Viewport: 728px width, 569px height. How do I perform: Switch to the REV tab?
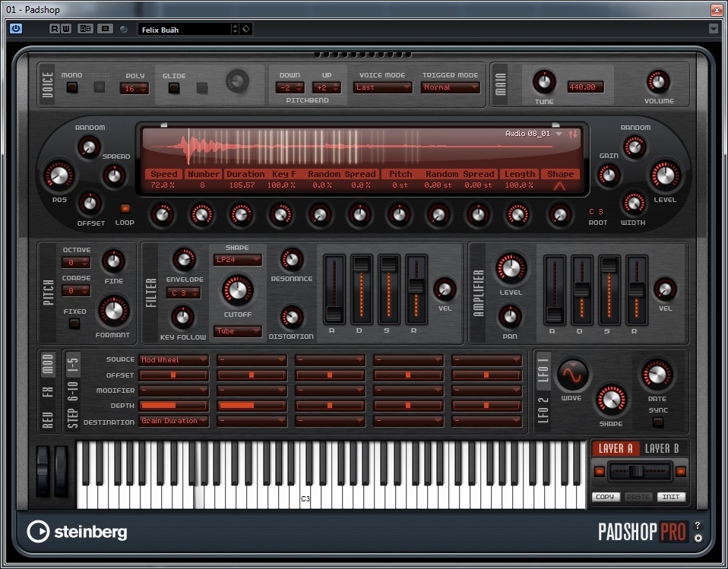click(x=49, y=419)
